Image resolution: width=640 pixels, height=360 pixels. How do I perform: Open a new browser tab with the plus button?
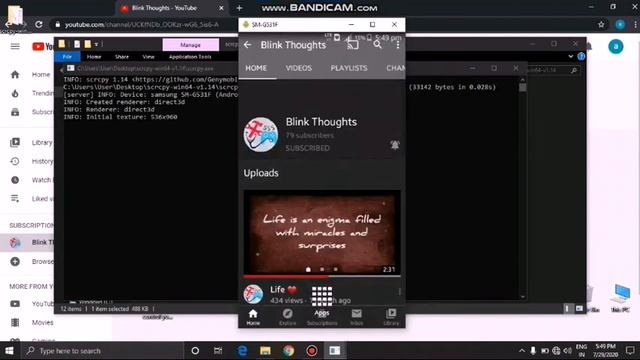(x=239, y=8)
